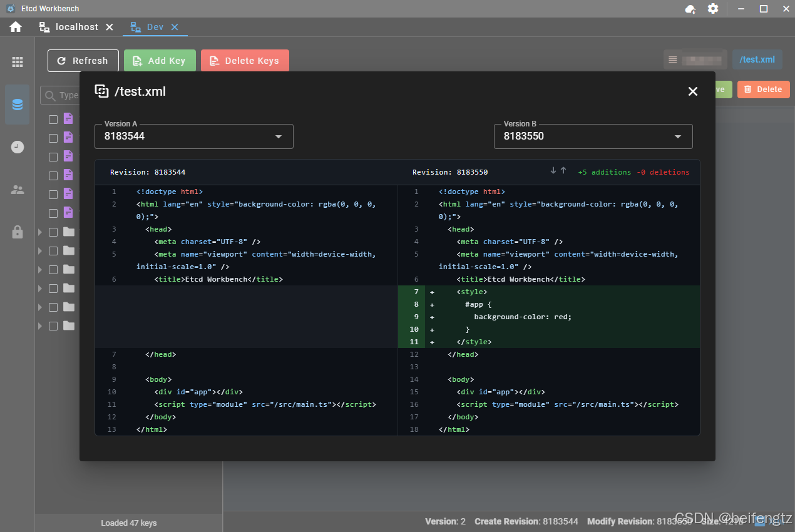Expand the bottom folder in key tree
Screen dimensions: 795x532
tap(41, 326)
